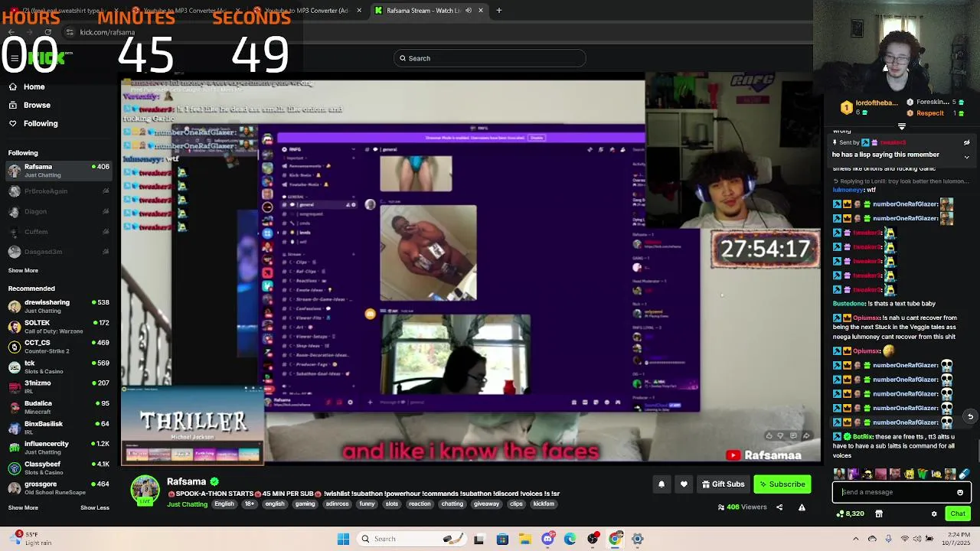The height and width of the screenshot is (551, 980).
Task: Open drewisharing channel in Recommended list
Action: (58, 306)
